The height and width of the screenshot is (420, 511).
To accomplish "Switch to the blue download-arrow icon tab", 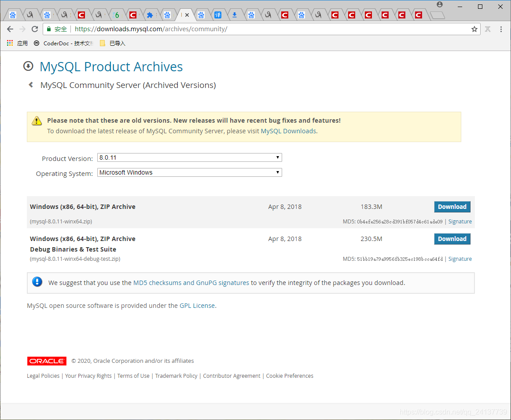I will pos(234,15).
